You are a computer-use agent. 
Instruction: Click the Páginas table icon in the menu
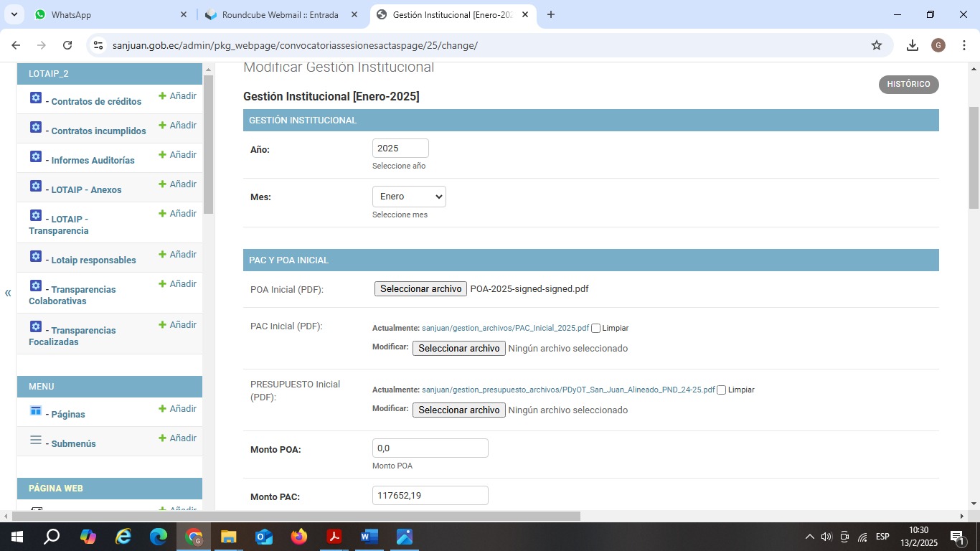click(36, 410)
